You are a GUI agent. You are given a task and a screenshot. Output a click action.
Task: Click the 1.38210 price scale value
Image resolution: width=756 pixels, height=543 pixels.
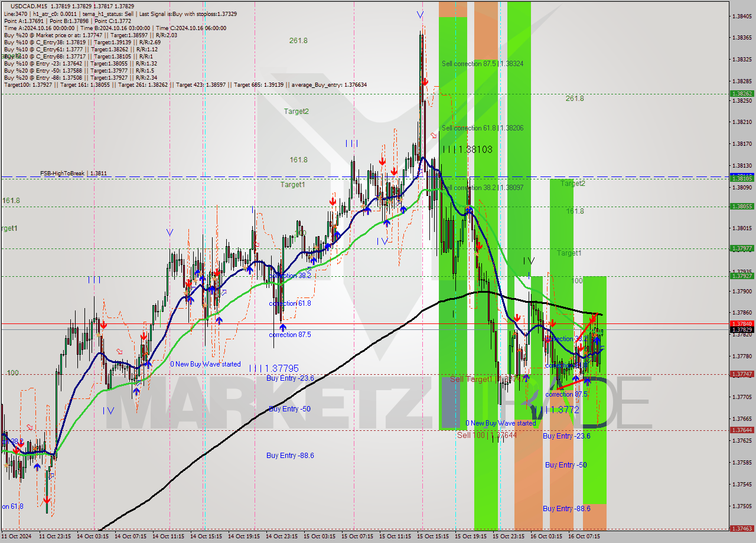[x=741, y=122]
